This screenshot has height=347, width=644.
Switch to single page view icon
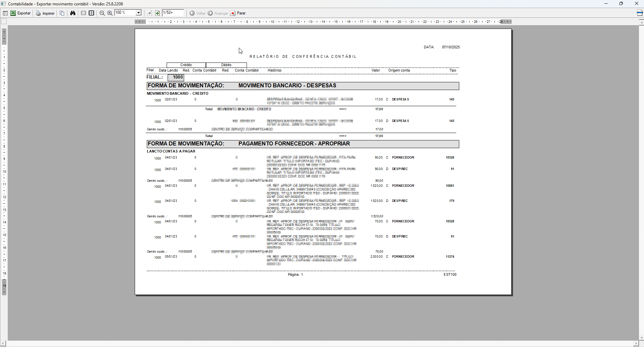pyautogui.click(x=83, y=13)
